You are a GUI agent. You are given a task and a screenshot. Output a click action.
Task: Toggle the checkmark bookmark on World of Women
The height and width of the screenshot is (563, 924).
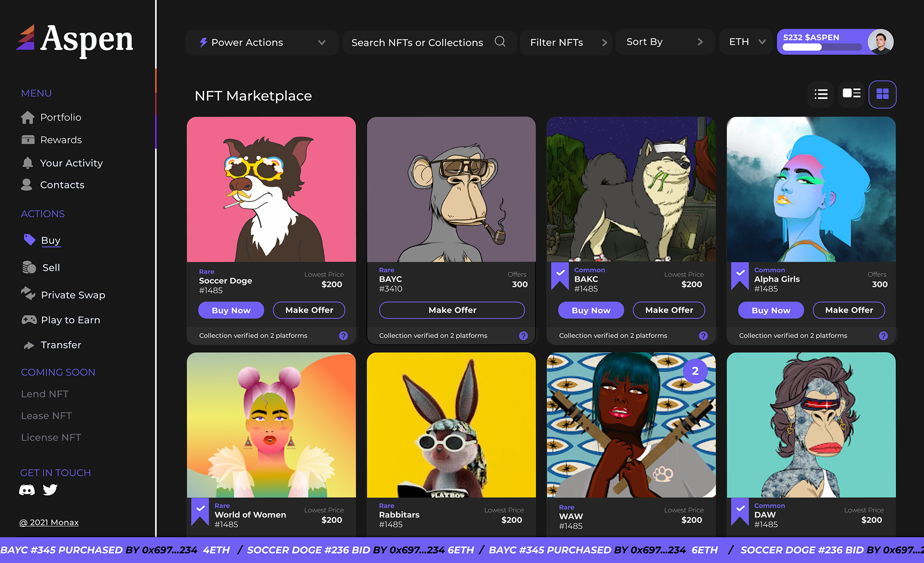[x=200, y=511]
